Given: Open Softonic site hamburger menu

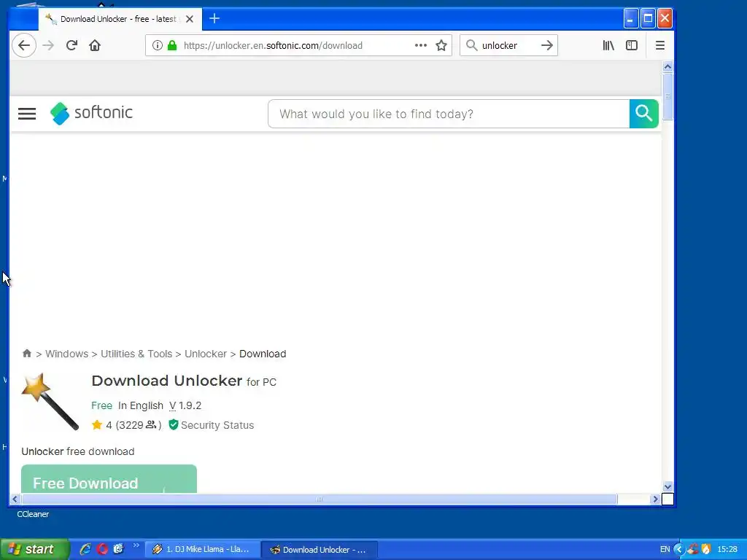Looking at the screenshot, I should tap(27, 113).
